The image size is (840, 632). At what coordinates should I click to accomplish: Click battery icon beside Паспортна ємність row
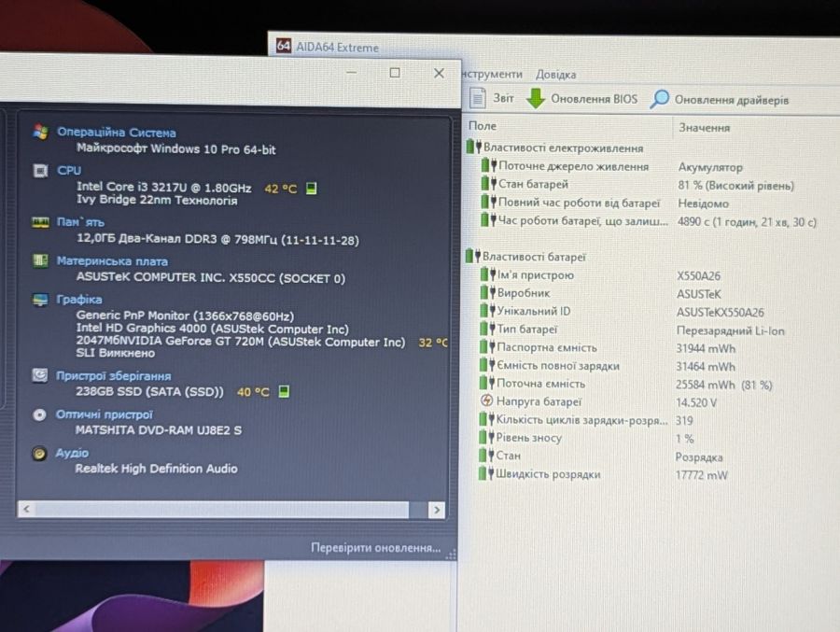(x=487, y=346)
